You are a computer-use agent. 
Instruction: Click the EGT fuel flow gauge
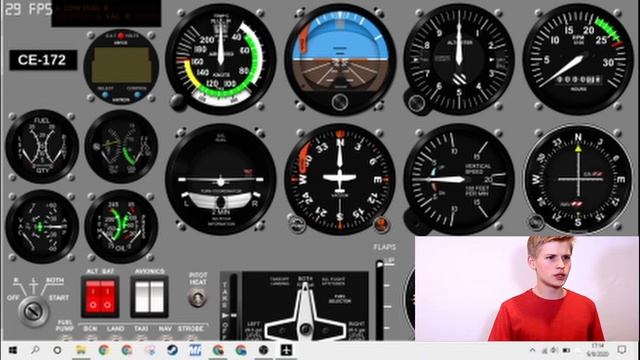tap(121, 146)
